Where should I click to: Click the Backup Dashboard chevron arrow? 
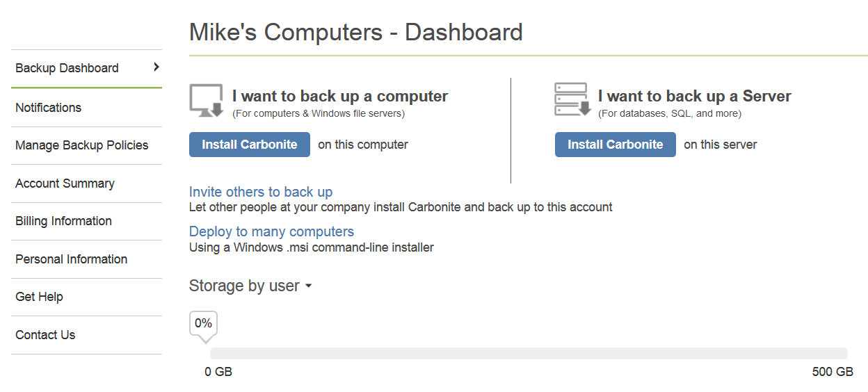156,67
